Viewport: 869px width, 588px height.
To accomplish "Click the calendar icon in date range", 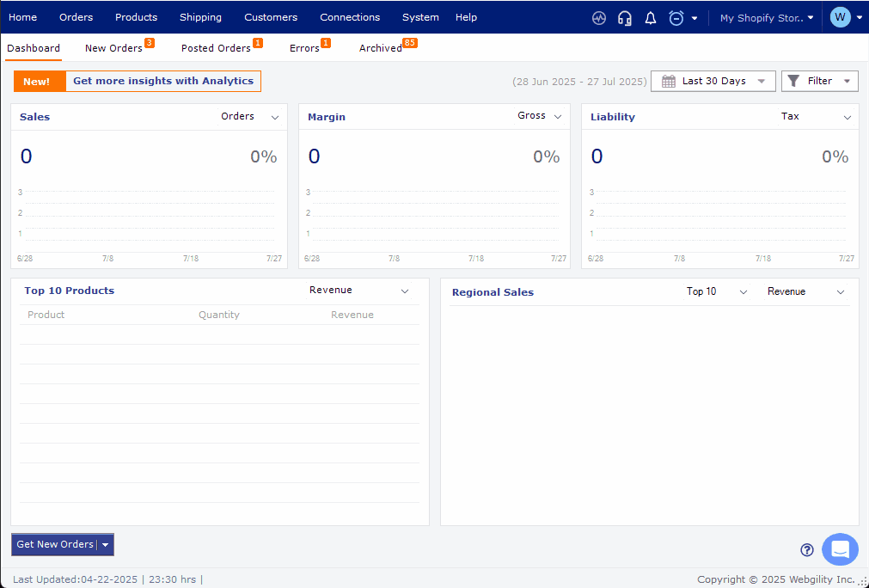I will (x=668, y=82).
